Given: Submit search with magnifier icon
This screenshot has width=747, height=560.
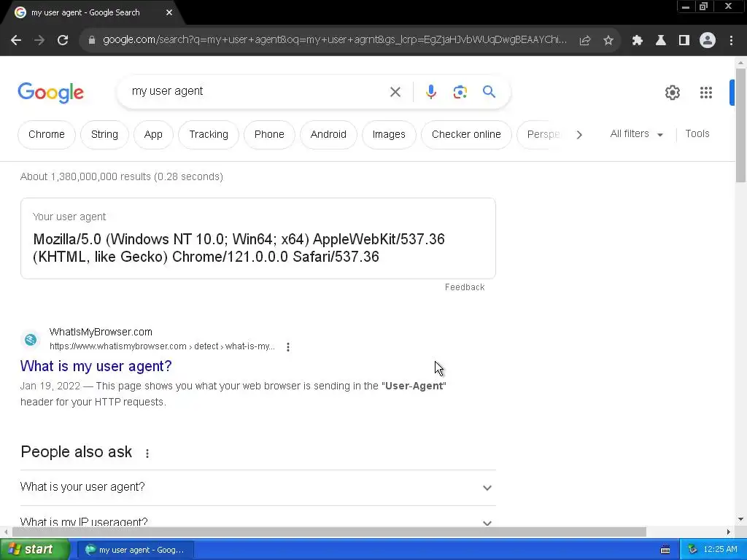Looking at the screenshot, I should pos(489,91).
